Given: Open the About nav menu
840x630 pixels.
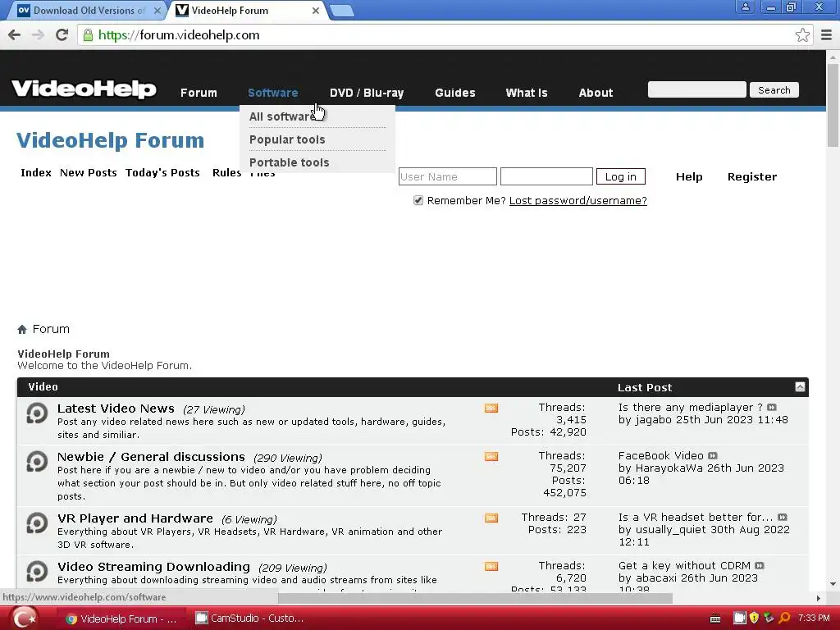Looking at the screenshot, I should point(596,93).
